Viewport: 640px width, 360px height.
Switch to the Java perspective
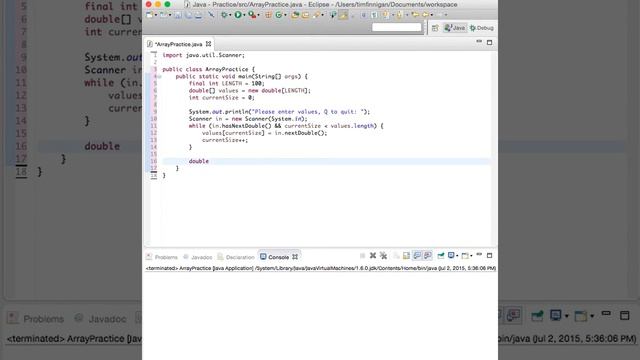[x=455, y=28]
